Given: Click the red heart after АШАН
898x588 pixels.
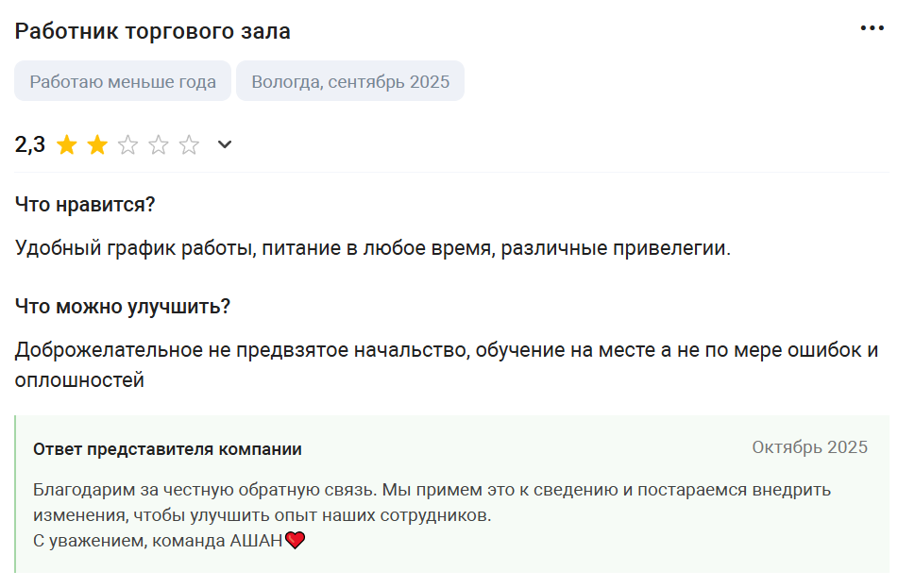Looking at the screenshot, I should click(x=296, y=541).
